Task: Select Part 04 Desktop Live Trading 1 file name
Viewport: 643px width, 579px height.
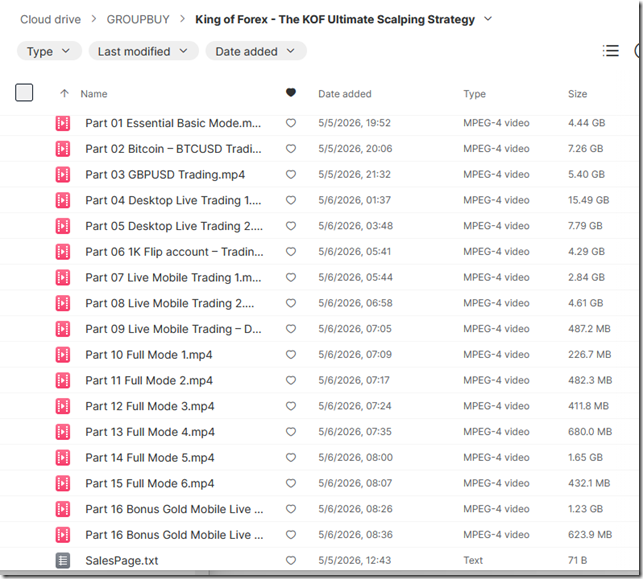Action: point(173,201)
